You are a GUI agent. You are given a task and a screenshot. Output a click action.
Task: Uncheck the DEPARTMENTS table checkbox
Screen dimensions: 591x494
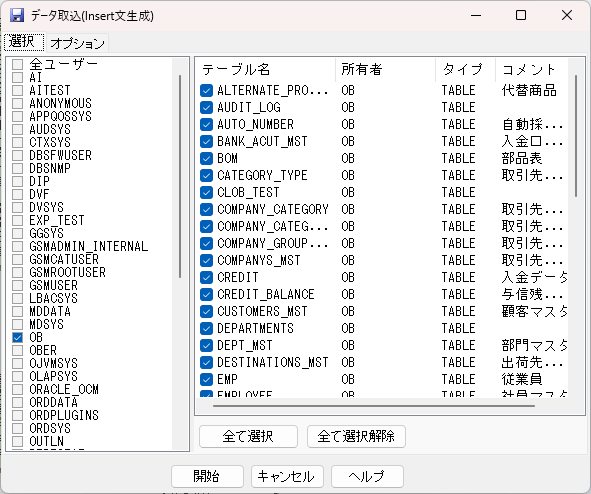(x=206, y=329)
